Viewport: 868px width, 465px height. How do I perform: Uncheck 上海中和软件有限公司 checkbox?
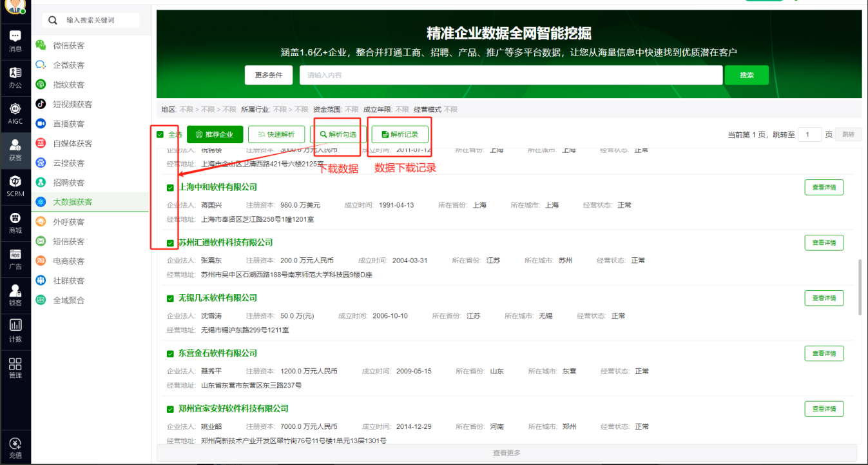(x=170, y=188)
